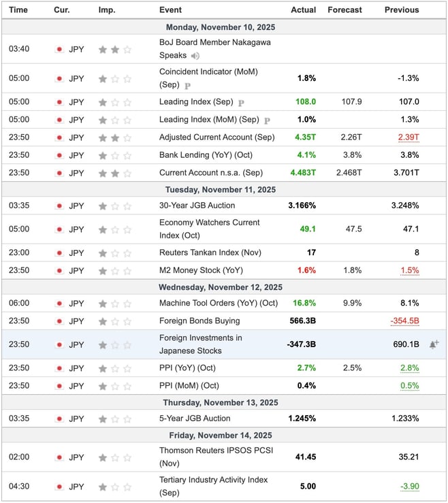Click the importance stars for Adjusted Current Account
The height and width of the screenshot is (503, 448).
click(x=114, y=137)
